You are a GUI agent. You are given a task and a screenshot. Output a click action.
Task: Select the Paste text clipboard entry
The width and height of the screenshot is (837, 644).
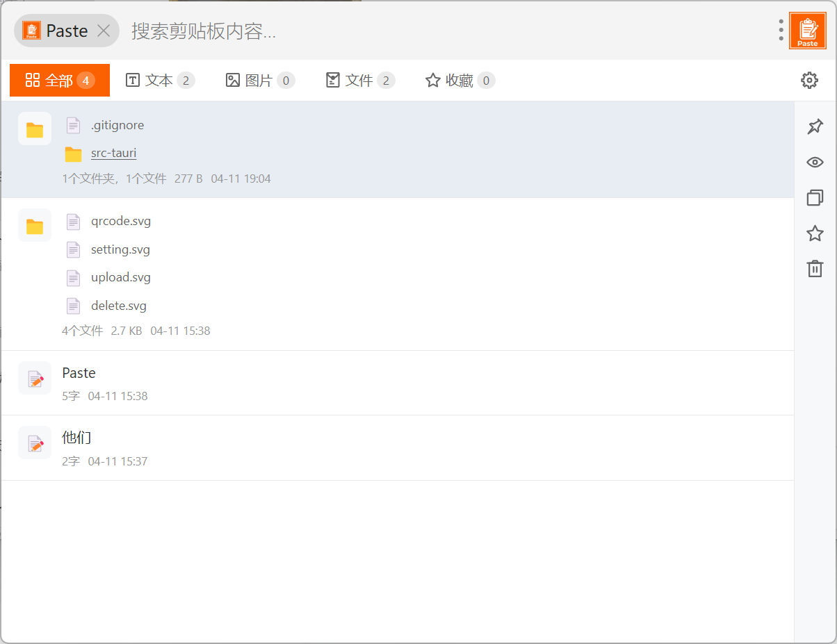click(397, 383)
